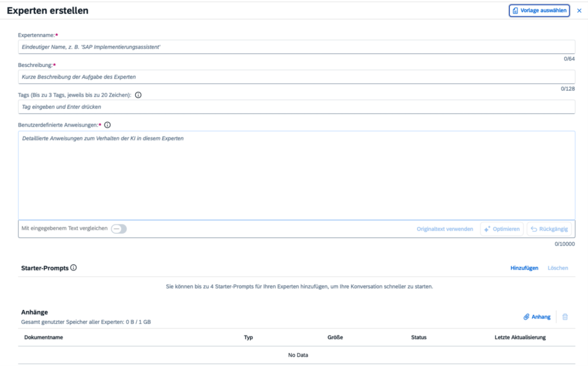Image resolution: width=588 pixels, height=366 pixels.
Task: Show Starter-Prompts info tooltip
Action: 73,268
